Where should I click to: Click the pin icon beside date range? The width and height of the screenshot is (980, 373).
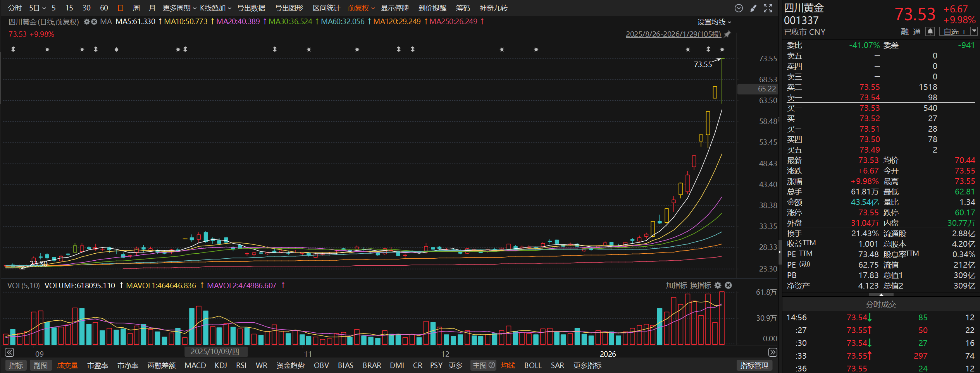[x=727, y=34]
